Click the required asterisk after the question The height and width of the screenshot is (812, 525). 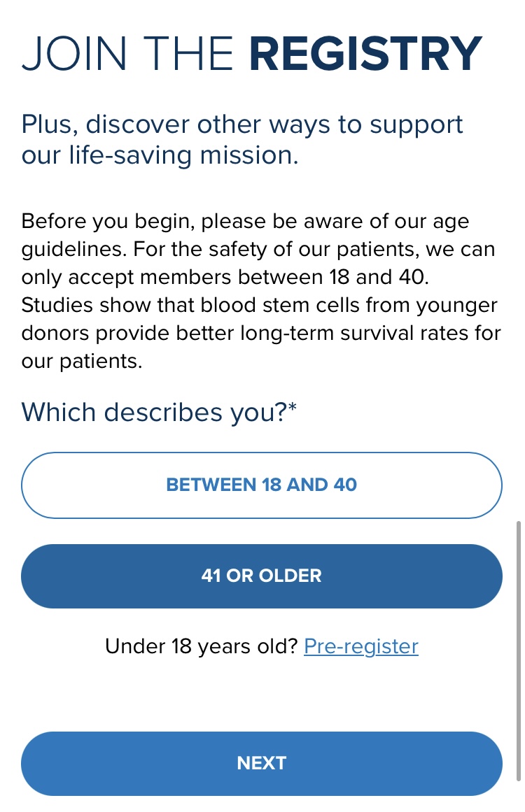pyautogui.click(x=293, y=408)
